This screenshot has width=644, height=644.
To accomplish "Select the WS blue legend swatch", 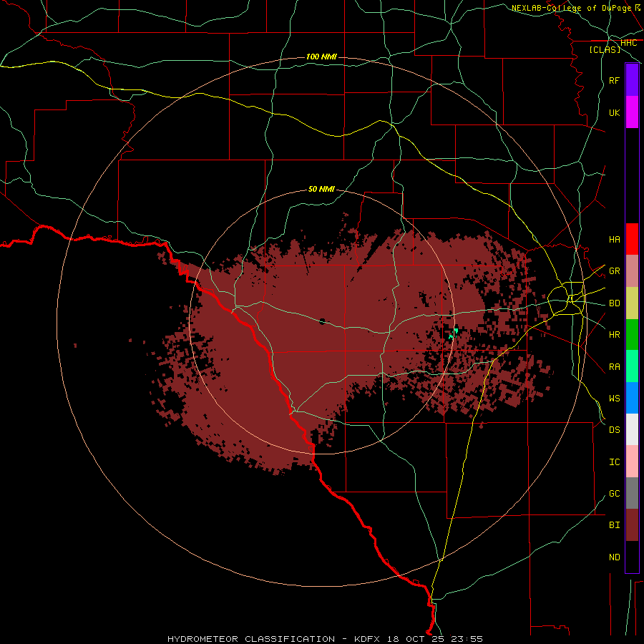I will click(x=632, y=398).
